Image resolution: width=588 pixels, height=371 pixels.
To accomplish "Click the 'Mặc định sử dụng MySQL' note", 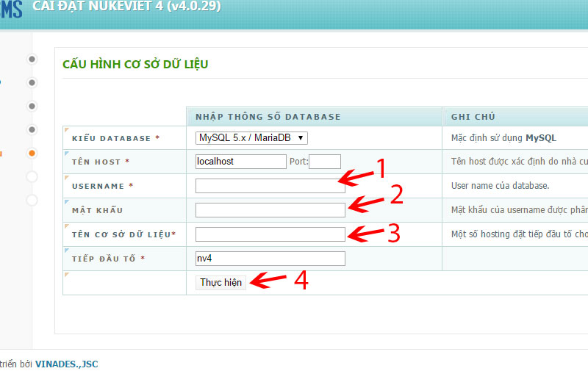I will pyautogui.click(x=503, y=138).
